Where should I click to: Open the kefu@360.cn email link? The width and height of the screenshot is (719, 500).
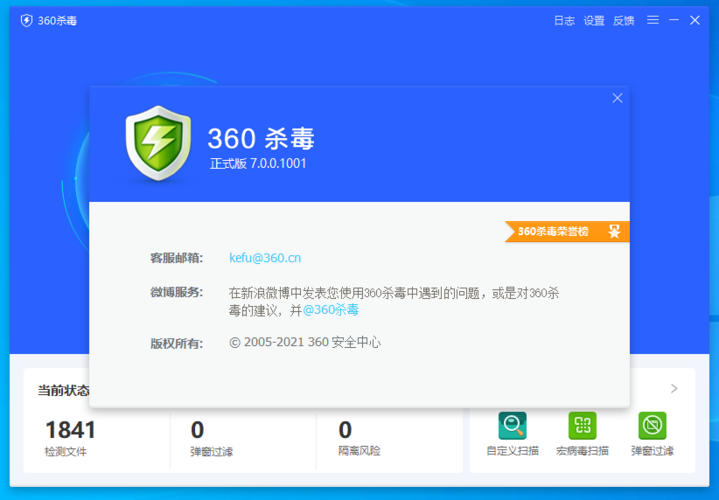[x=265, y=258]
